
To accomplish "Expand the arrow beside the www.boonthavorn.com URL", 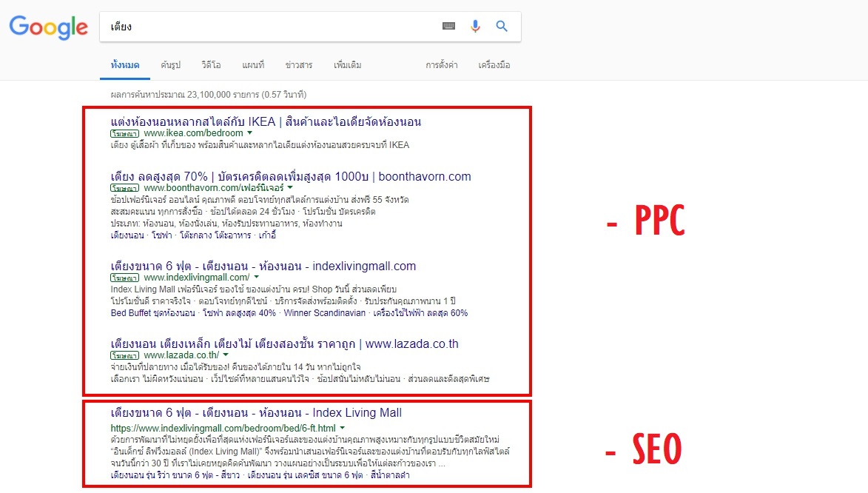I will pos(290,188).
